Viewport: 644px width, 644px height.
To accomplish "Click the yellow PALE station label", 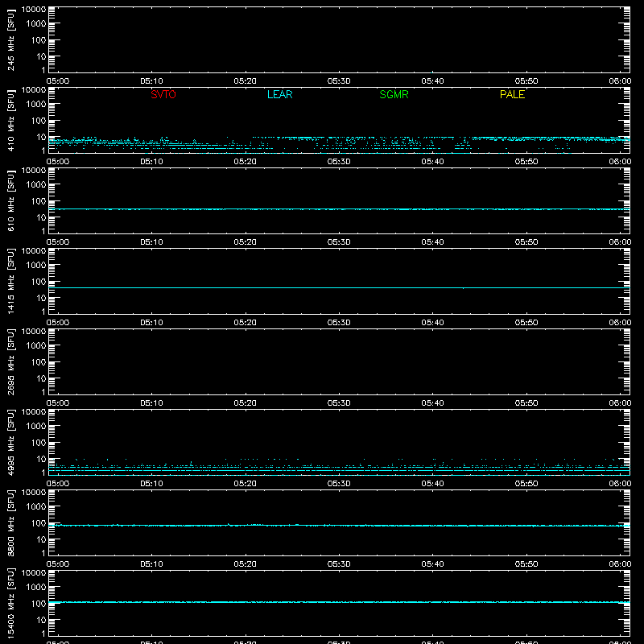I will (x=512, y=94).
